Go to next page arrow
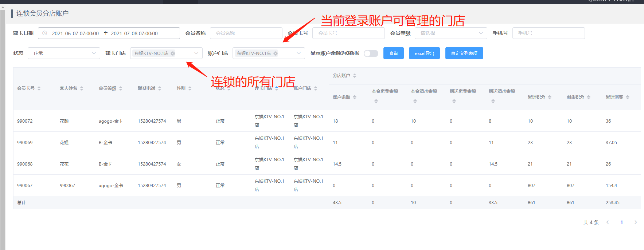 [x=636, y=222]
